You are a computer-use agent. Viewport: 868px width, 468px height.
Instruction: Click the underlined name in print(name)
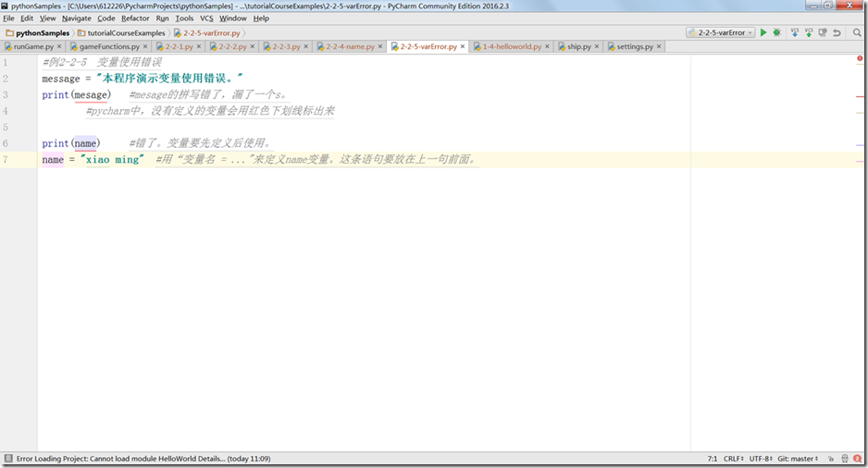coord(85,143)
